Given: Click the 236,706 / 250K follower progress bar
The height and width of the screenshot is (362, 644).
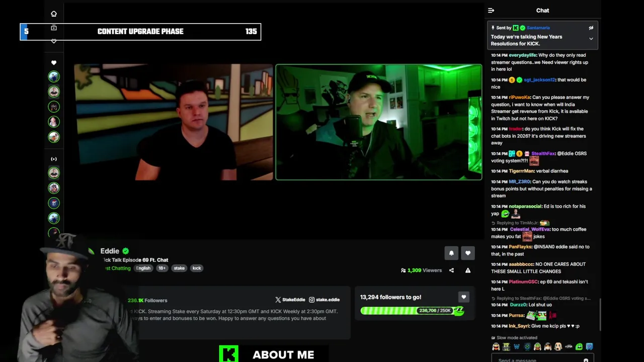Looking at the screenshot, I should click(x=412, y=311).
